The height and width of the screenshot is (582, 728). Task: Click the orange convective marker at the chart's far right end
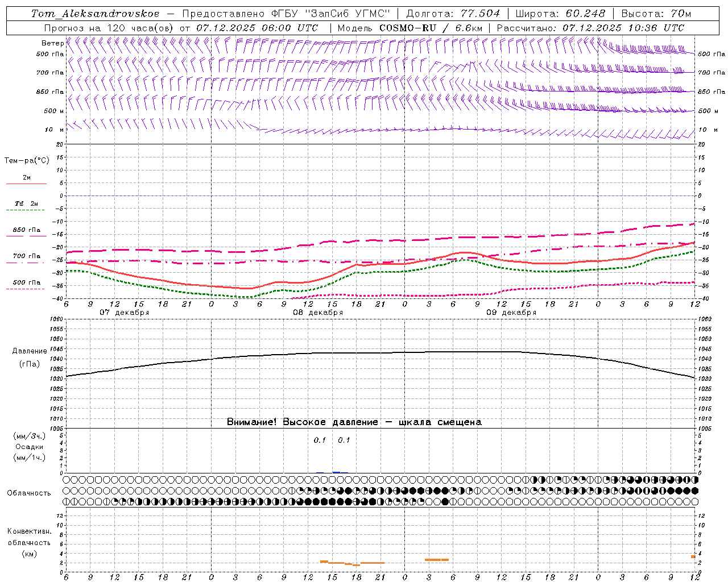click(693, 556)
